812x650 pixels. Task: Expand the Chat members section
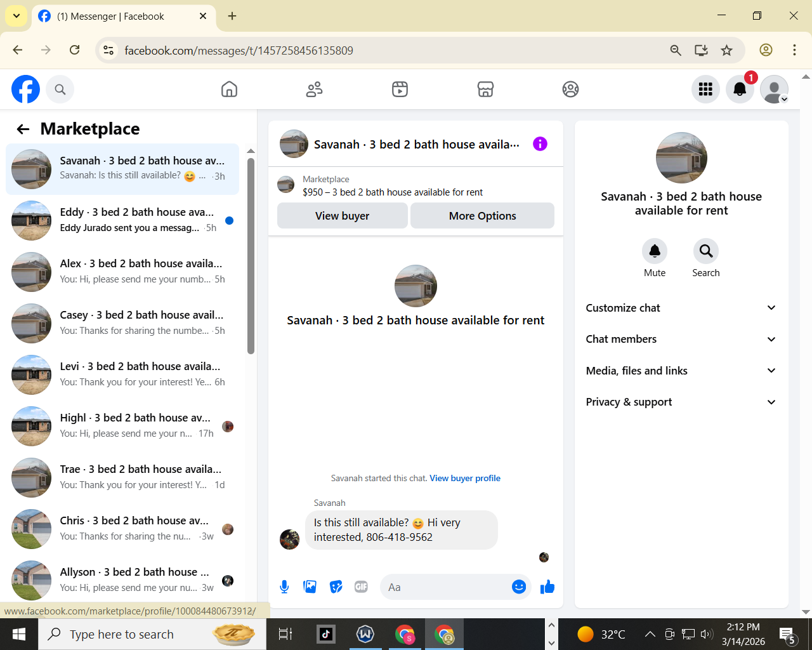(x=681, y=339)
